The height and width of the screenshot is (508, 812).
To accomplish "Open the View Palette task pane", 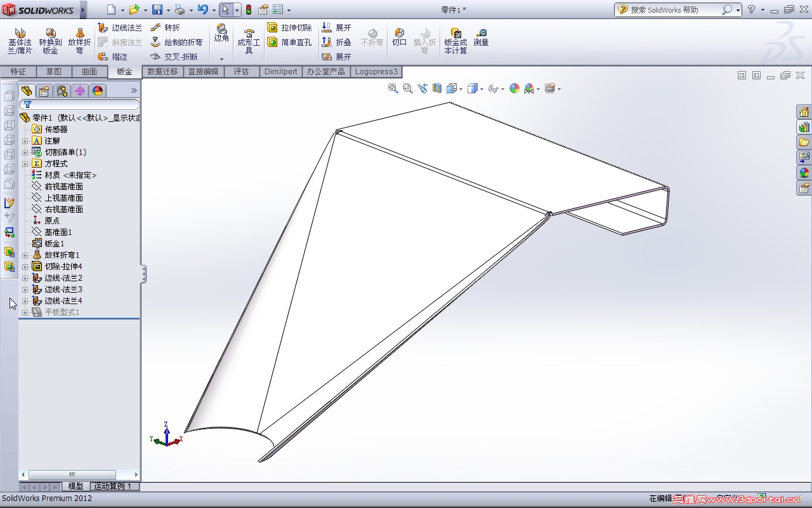I will 804,157.
